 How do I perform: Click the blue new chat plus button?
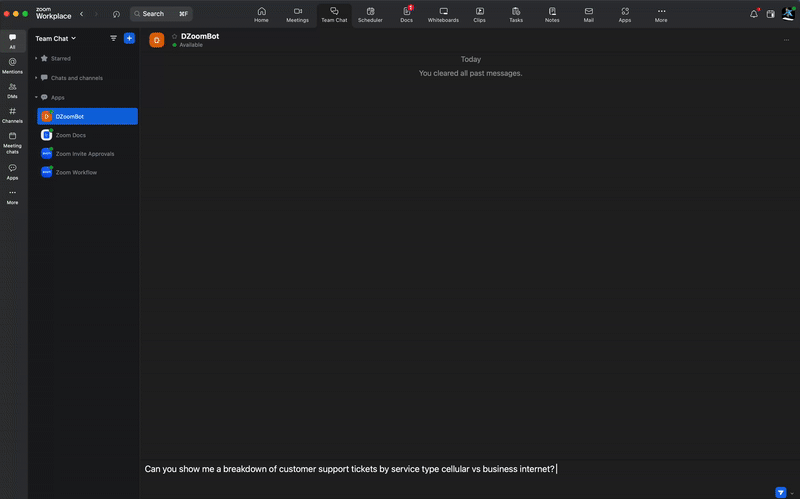[x=129, y=38]
